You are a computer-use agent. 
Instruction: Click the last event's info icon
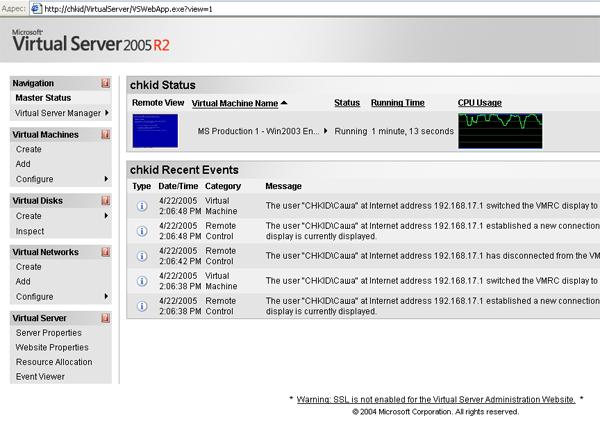[x=142, y=306]
